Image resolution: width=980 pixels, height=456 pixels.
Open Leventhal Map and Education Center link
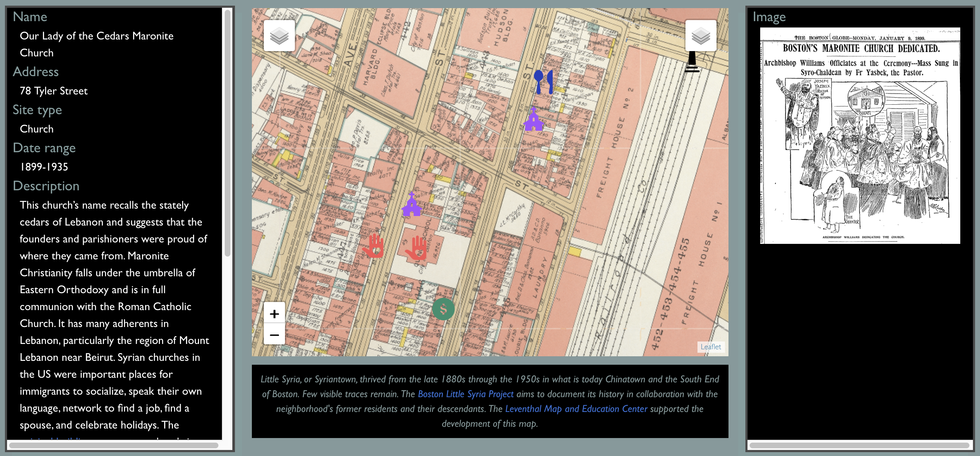[576, 409]
